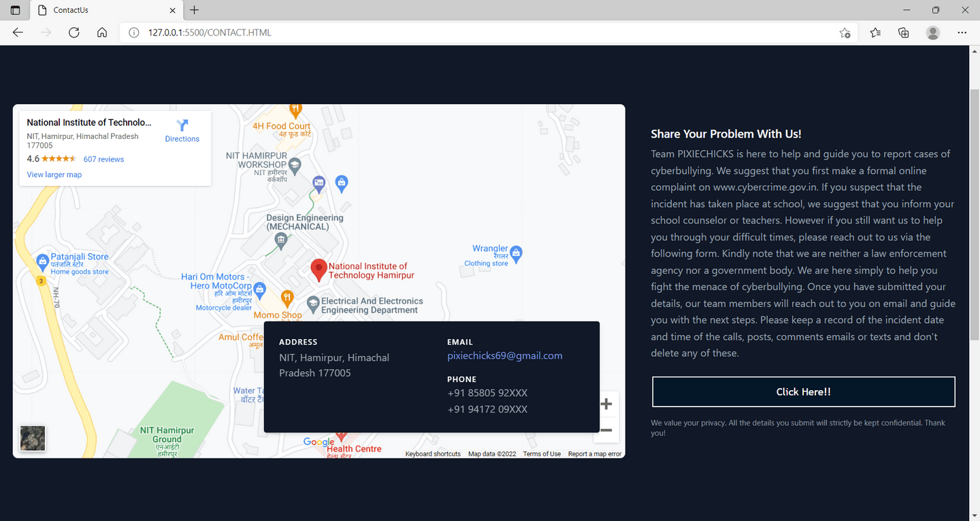Viewport: 980px width, 521px height.
Task: Click the Click Here!! button
Action: click(x=804, y=392)
